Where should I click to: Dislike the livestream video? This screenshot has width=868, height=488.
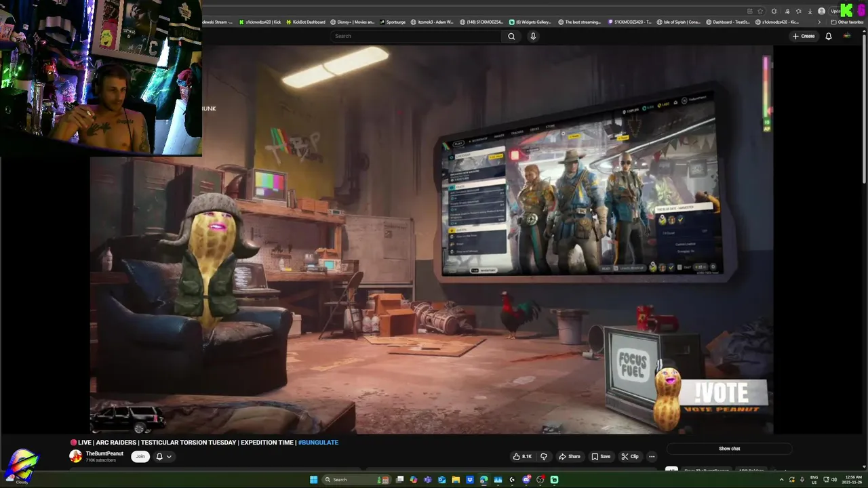point(543,456)
